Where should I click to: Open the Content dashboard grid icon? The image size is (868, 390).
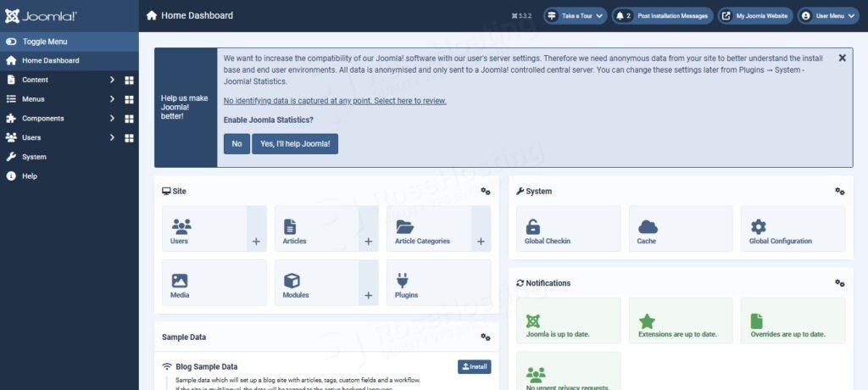pyautogui.click(x=129, y=81)
